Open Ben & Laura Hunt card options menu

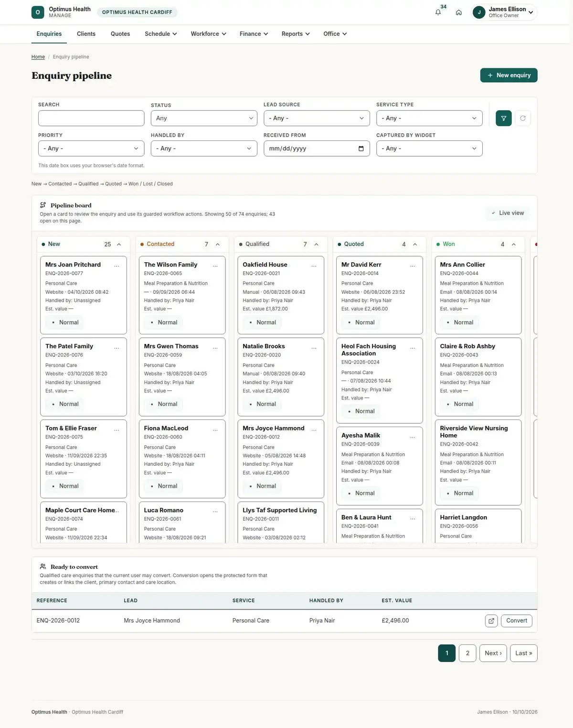tap(413, 518)
